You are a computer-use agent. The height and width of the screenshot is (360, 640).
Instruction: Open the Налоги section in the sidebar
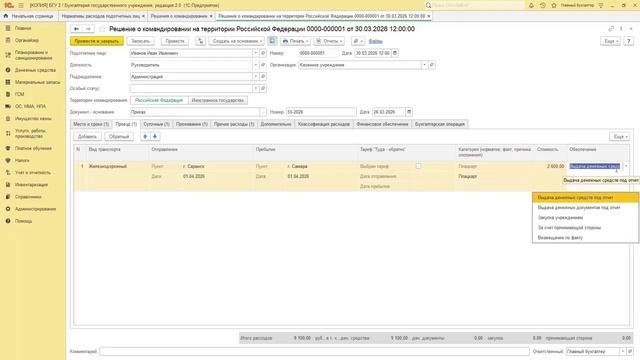22,160
